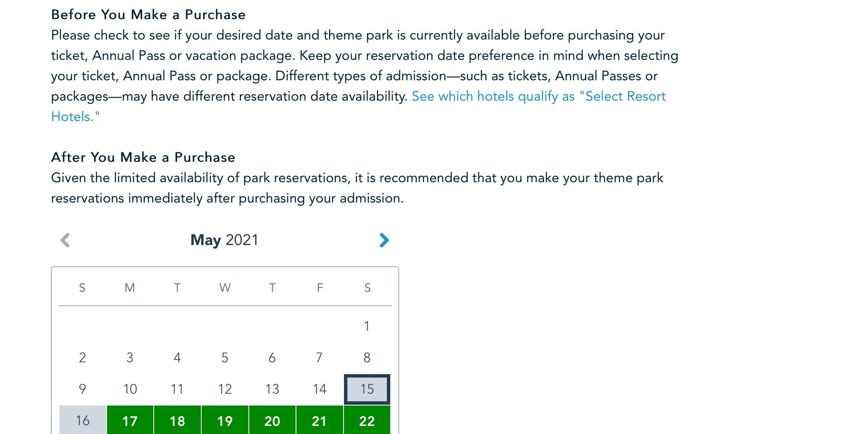Click the greyed-out date 16

coord(82,420)
